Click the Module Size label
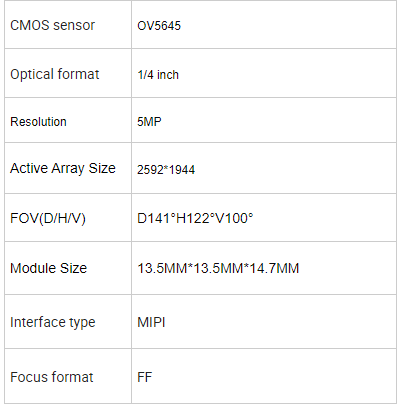Viewport: 397px width, 405px height. (x=49, y=268)
